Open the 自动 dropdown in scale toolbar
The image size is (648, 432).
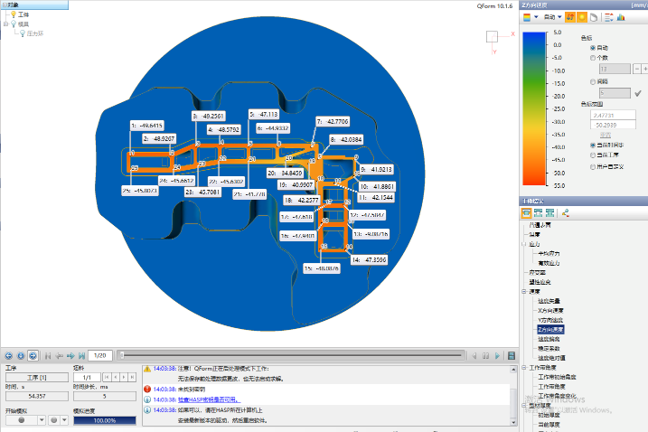click(x=551, y=17)
